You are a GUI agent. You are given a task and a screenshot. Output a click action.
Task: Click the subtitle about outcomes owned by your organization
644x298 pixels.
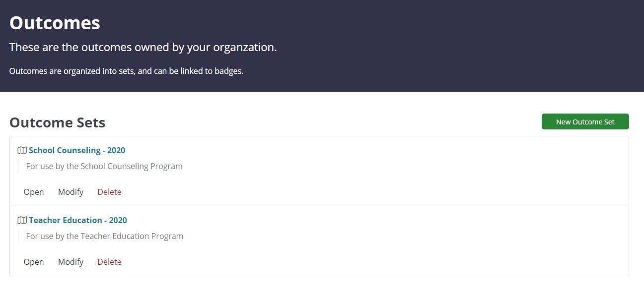[x=143, y=48]
